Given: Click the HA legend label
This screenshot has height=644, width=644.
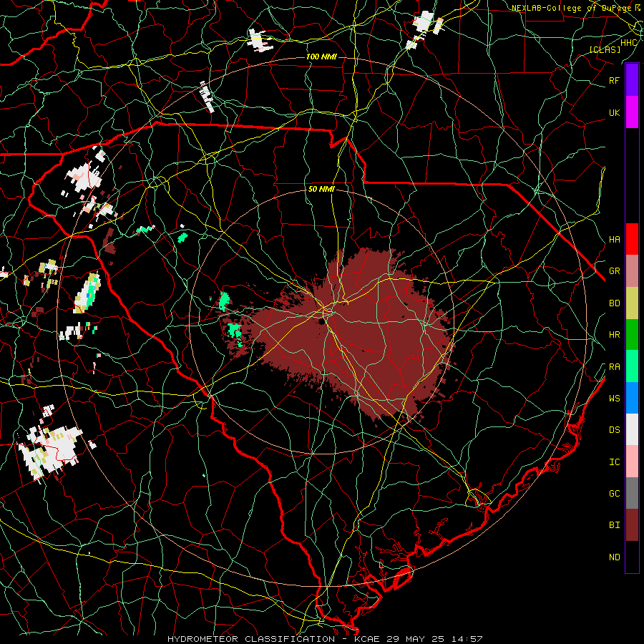Looking at the screenshot, I should coord(614,239).
